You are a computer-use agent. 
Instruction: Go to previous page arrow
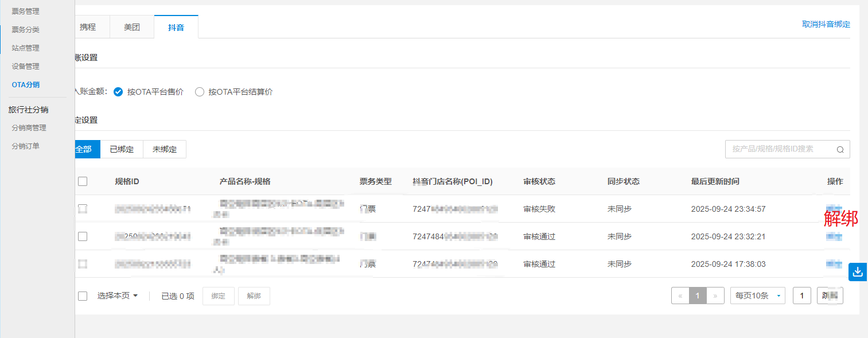(x=680, y=296)
